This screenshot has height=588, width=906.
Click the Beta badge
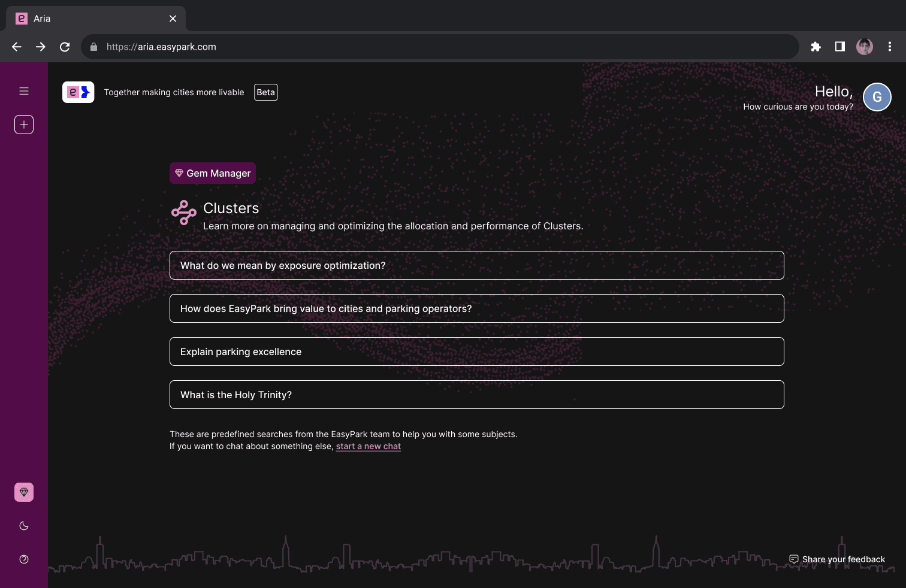point(266,92)
